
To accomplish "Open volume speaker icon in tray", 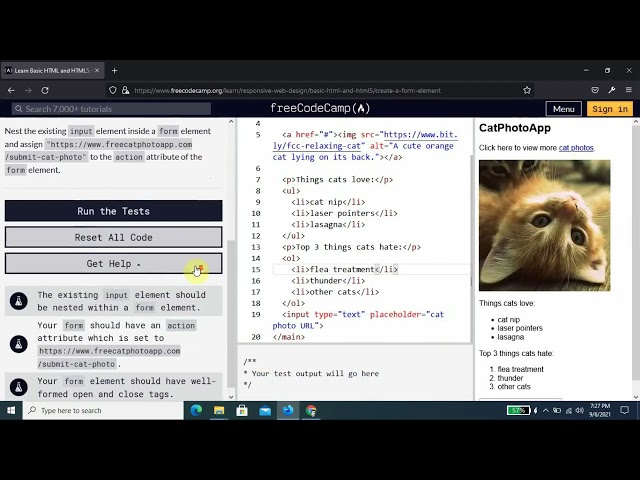I will [580, 410].
